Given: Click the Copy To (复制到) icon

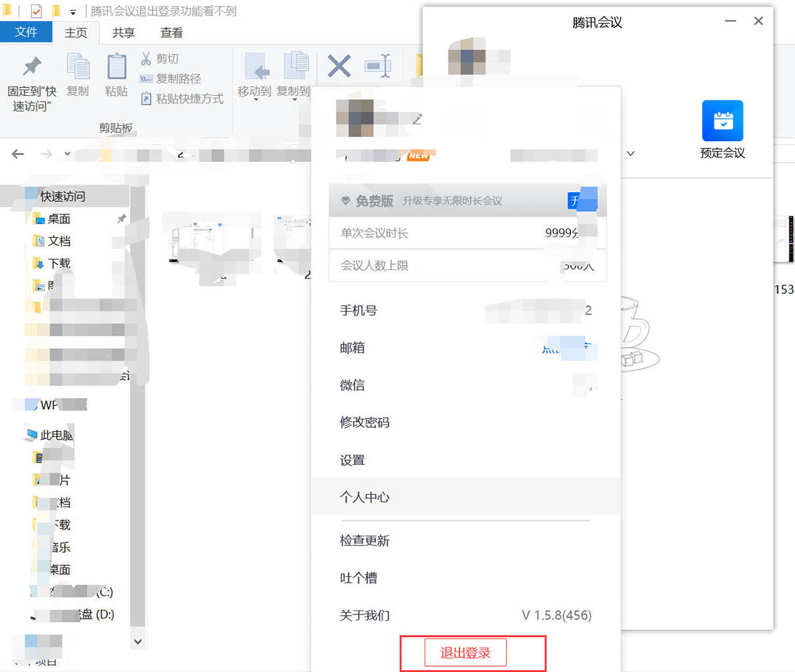Looking at the screenshot, I should 295,66.
